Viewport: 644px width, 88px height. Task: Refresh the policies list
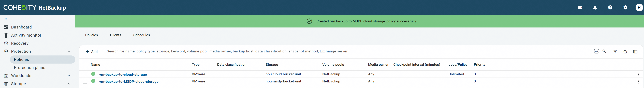click(x=625, y=52)
